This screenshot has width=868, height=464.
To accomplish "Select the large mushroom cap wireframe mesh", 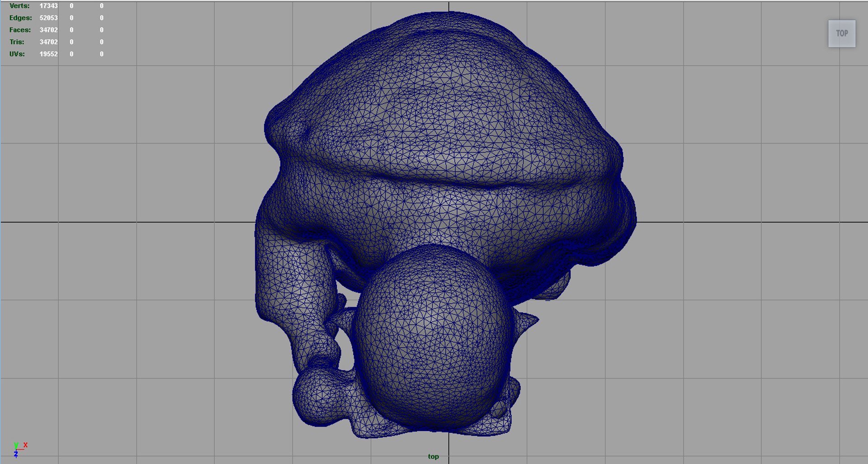I will click(445, 136).
